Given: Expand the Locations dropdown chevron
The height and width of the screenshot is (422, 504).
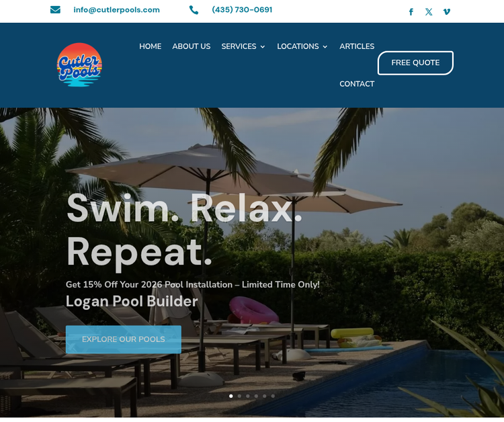Looking at the screenshot, I should 325,47.
